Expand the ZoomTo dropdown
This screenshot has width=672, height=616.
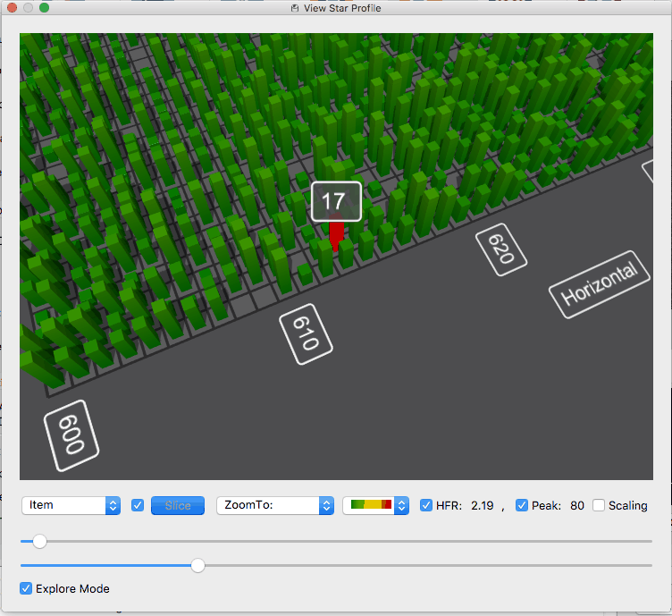[274, 505]
